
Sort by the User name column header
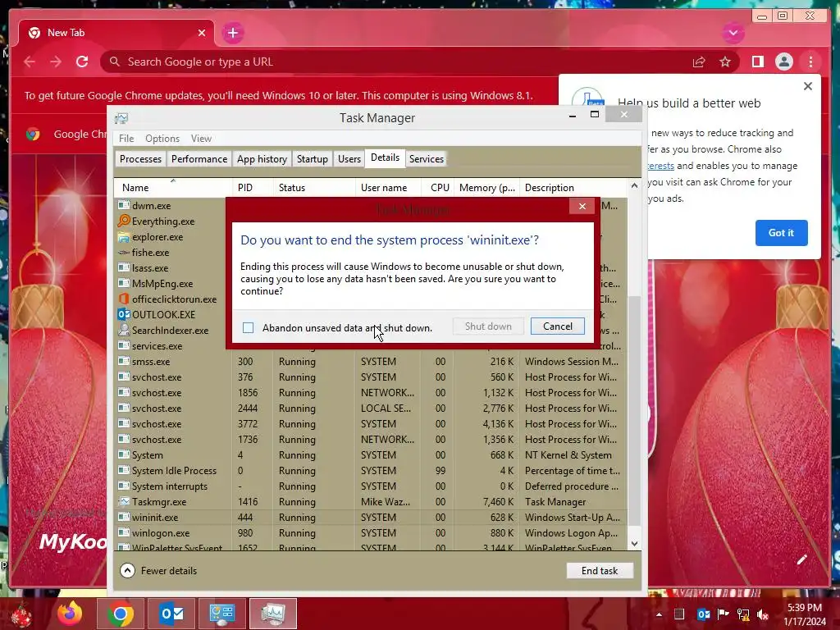pyautogui.click(x=387, y=188)
